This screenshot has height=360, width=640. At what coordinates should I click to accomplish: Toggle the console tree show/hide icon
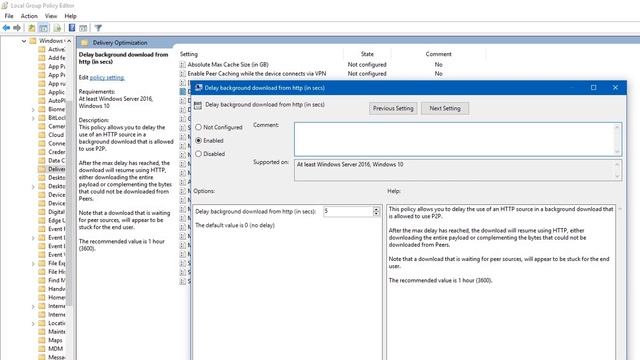click(x=44, y=28)
